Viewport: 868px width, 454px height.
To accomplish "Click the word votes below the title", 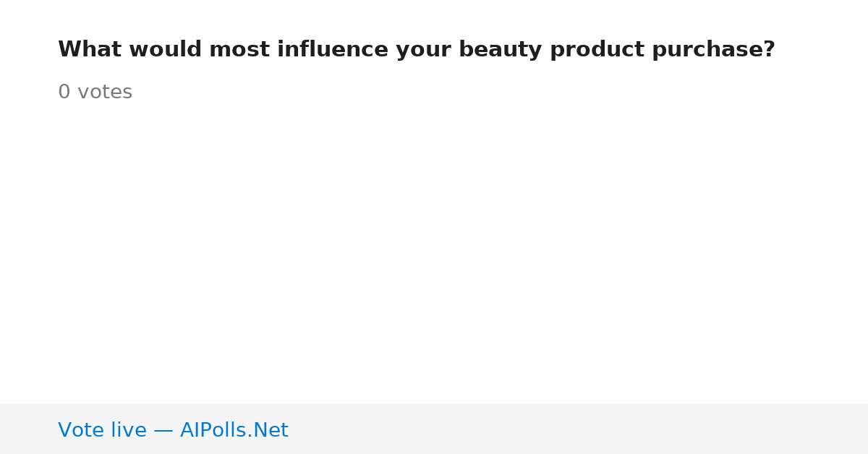I will [x=105, y=93].
